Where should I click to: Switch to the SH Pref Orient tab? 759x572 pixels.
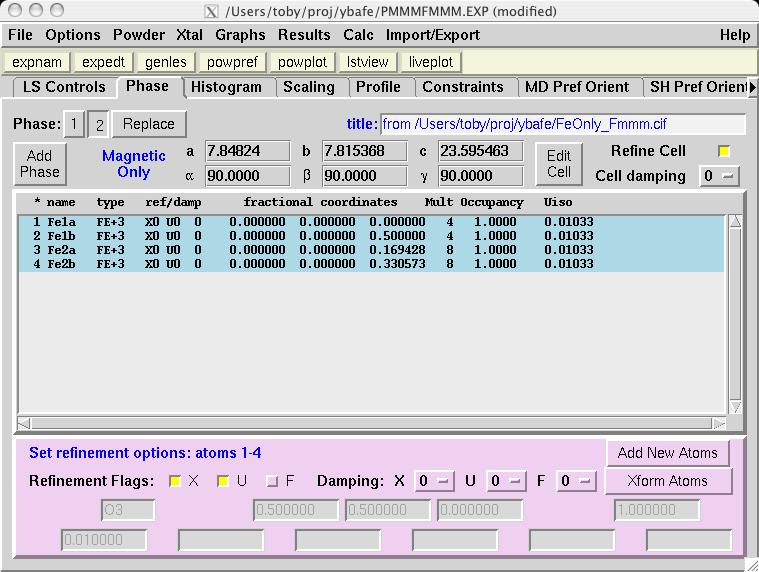[697, 87]
